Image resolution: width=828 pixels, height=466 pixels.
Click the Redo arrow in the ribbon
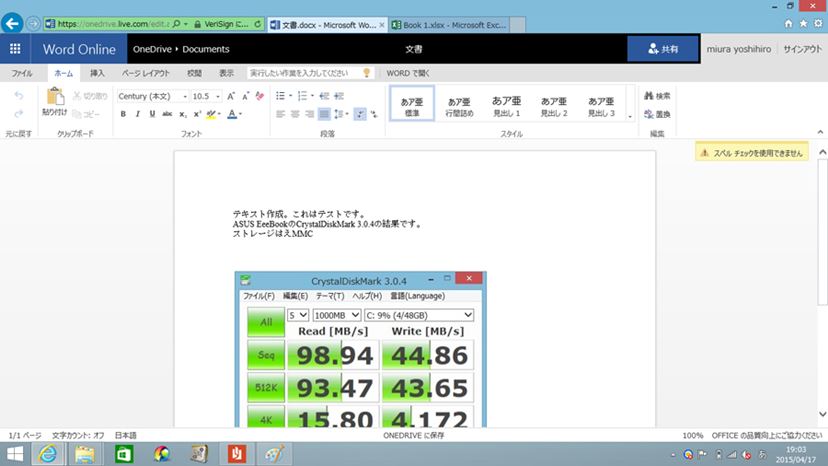tap(19, 114)
